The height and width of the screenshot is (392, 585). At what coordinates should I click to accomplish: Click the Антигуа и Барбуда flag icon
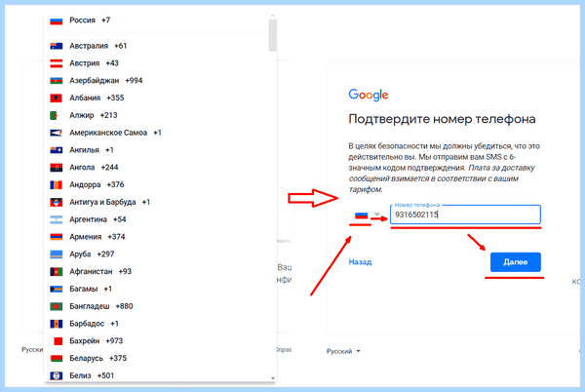coord(57,202)
